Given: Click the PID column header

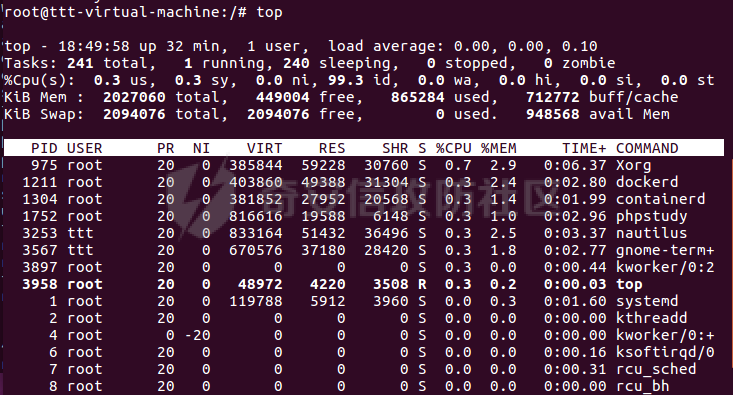Looking at the screenshot, I should pyautogui.click(x=44, y=148).
